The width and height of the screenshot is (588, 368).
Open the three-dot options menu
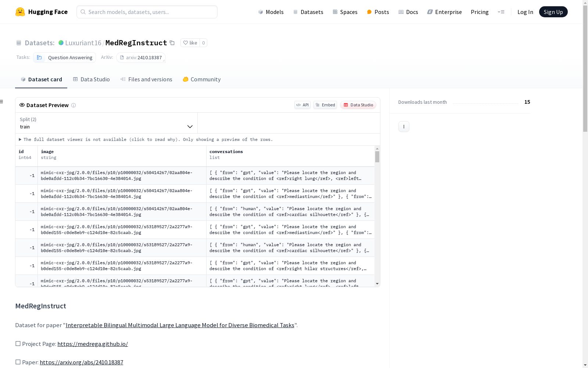pos(404,127)
